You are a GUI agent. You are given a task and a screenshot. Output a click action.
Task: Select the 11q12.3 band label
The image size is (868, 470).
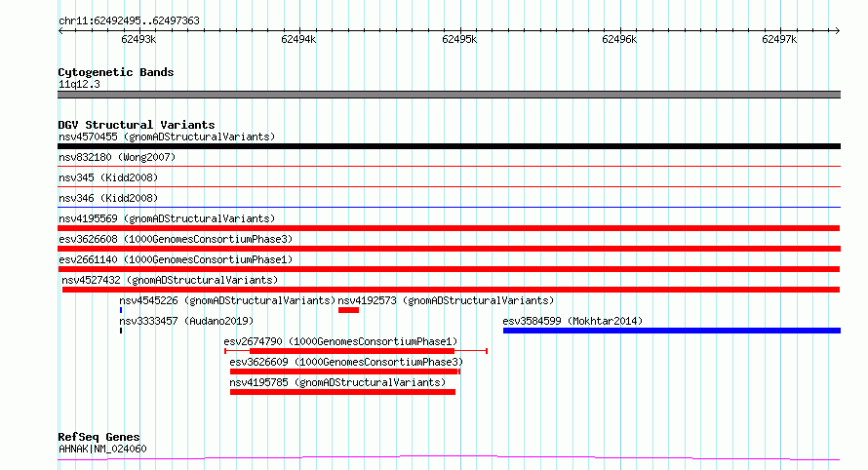click(x=79, y=84)
